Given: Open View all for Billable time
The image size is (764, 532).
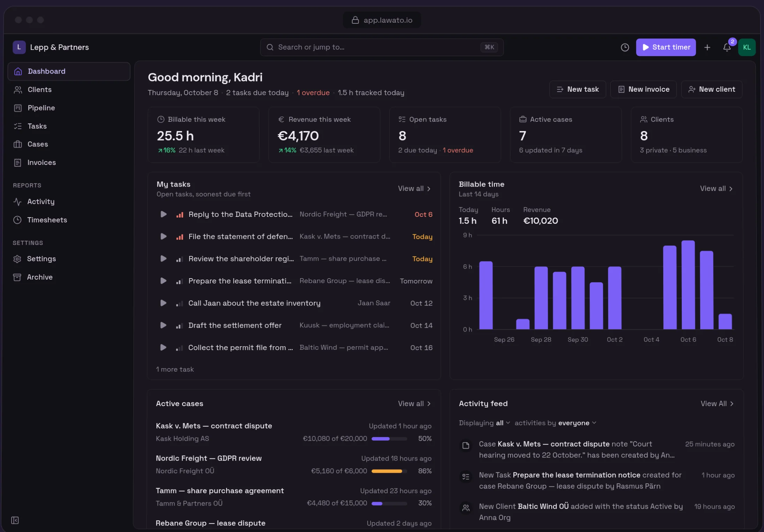Looking at the screenshot, I should 717,189.
